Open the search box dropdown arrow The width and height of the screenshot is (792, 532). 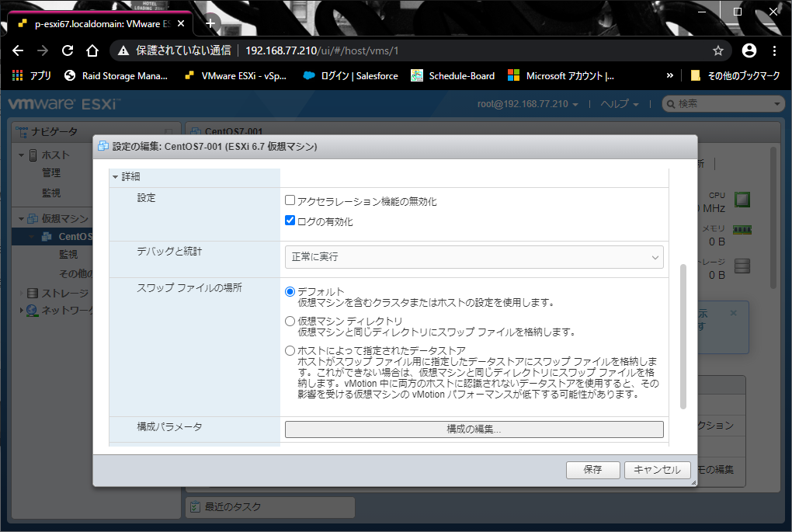click(x=776, y=104)
